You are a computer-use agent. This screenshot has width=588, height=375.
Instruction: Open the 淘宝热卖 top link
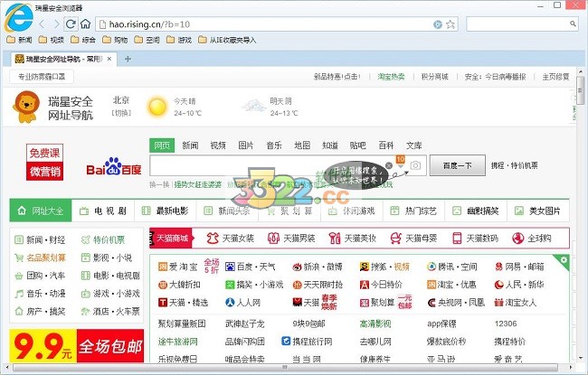pos(391,77)
